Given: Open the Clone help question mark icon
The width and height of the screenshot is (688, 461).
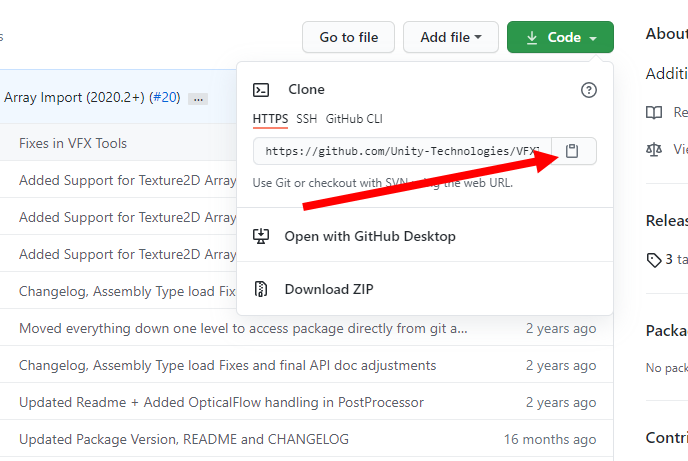Looking at the screenshot, I should point(588,90).
